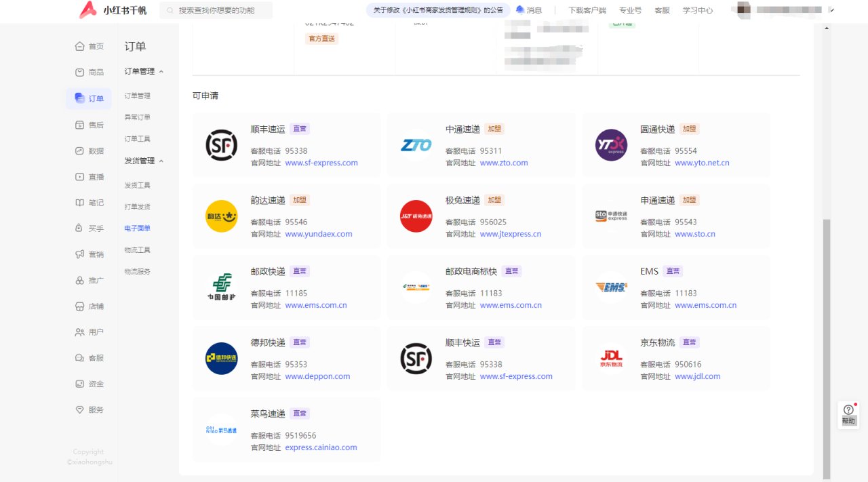Click the 首页 home icon in sidebar
Viewport: 868px width, 482px height.
(x=79, y=46)
